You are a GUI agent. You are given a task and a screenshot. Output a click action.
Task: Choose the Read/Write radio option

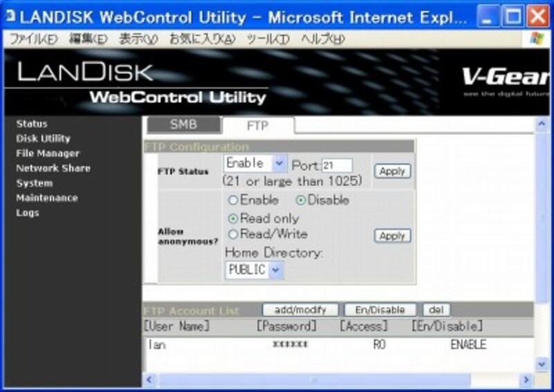233,234
